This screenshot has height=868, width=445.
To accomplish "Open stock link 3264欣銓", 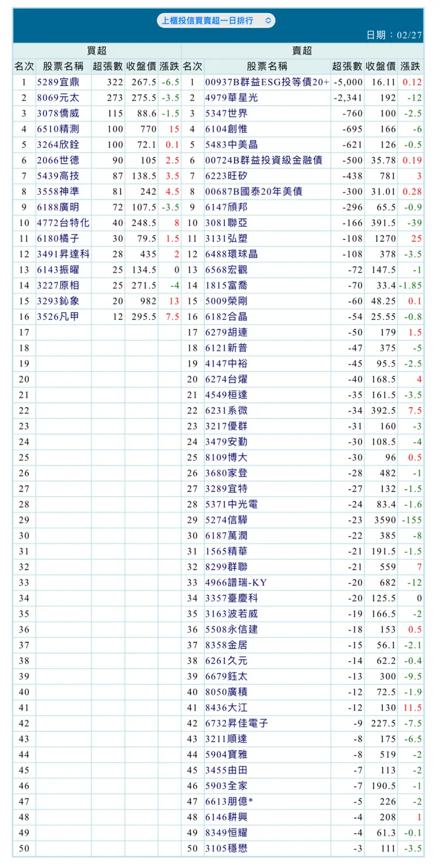I will [x=58, y=144].
